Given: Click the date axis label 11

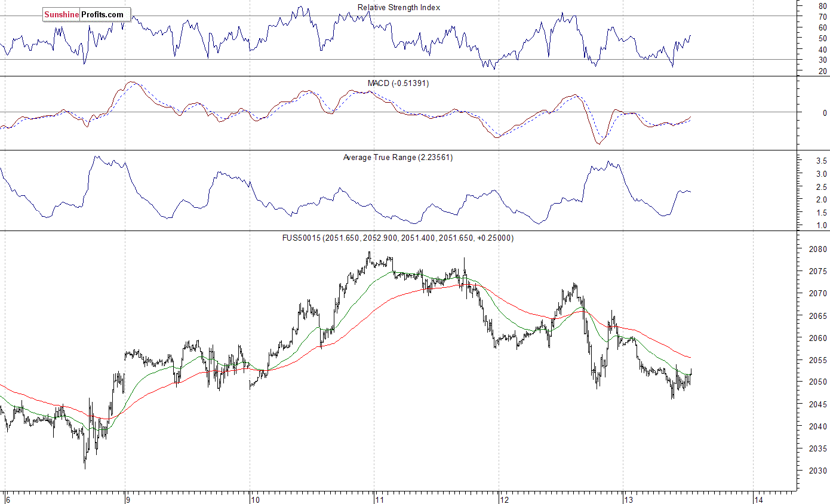Looking at the screenshot, I should 379,499.
